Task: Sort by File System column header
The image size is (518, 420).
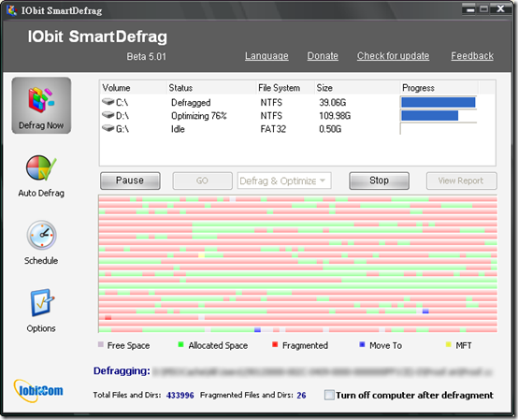Action: [x=285, y=88]
